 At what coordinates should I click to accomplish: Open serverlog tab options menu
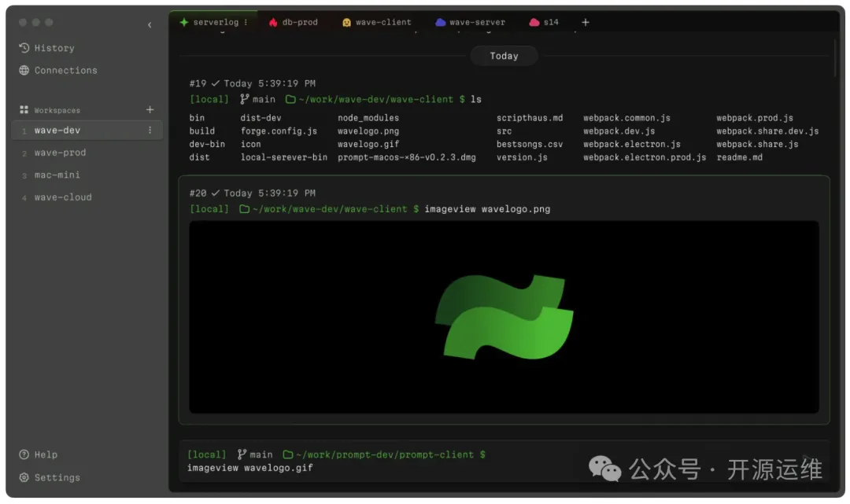(246, 22)
